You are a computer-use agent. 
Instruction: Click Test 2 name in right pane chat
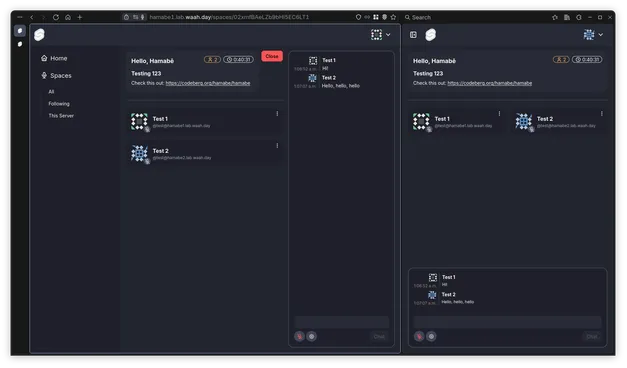(x=449, y=294)
